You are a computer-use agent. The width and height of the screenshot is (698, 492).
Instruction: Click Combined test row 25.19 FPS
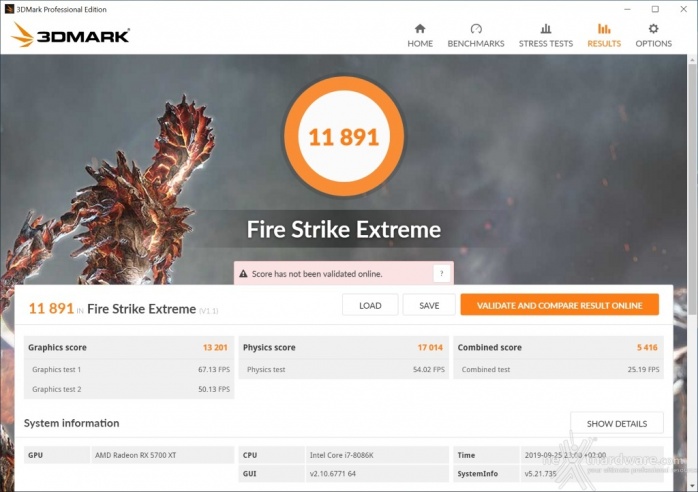coord(559,369)
